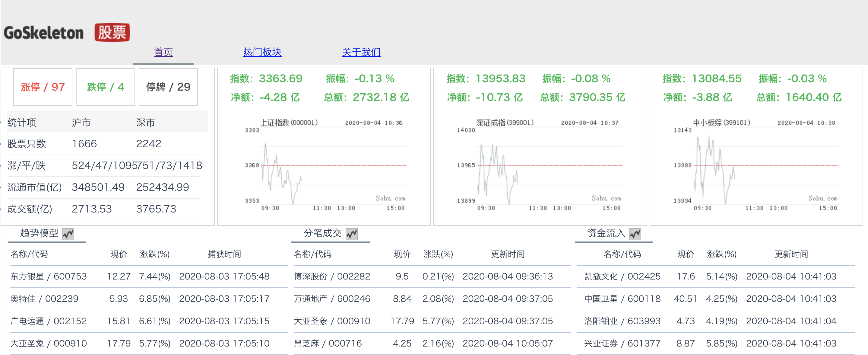Click the 深市 column header
Image resolution: width=868 pixels, height=355 pixels.
146,122
